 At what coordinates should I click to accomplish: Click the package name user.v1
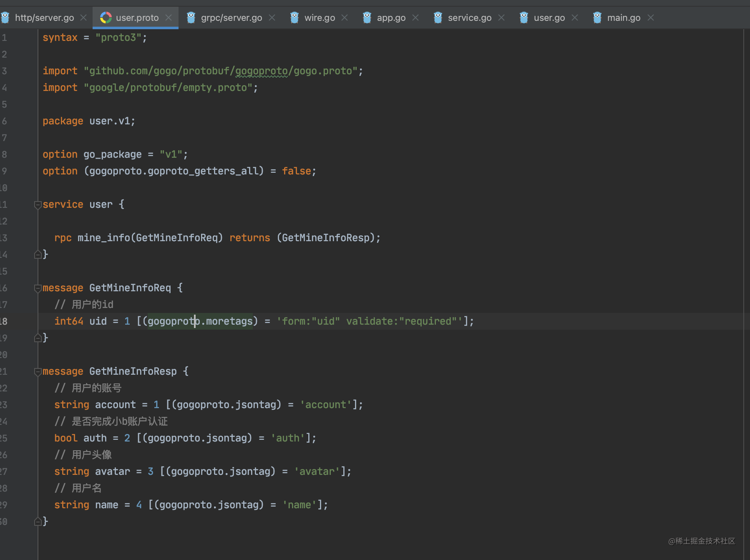pyautogui.click(x=110, y=121)
